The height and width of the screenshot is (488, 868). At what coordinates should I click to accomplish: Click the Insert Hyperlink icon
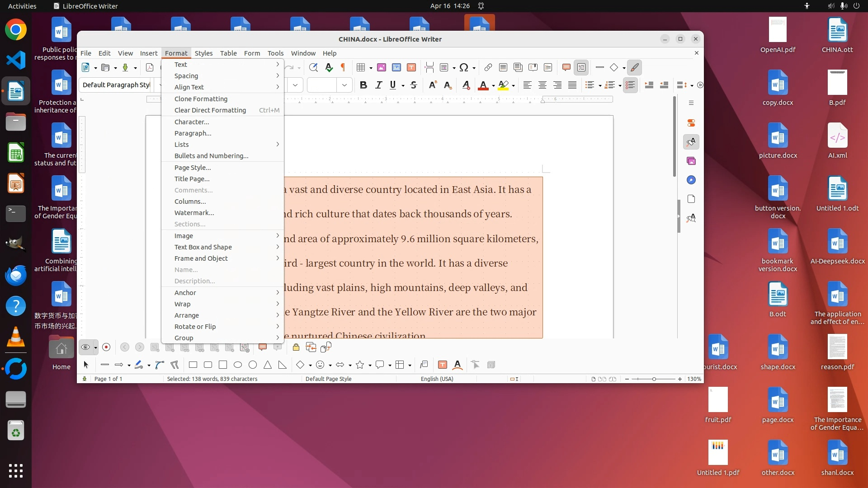(488, 68)
